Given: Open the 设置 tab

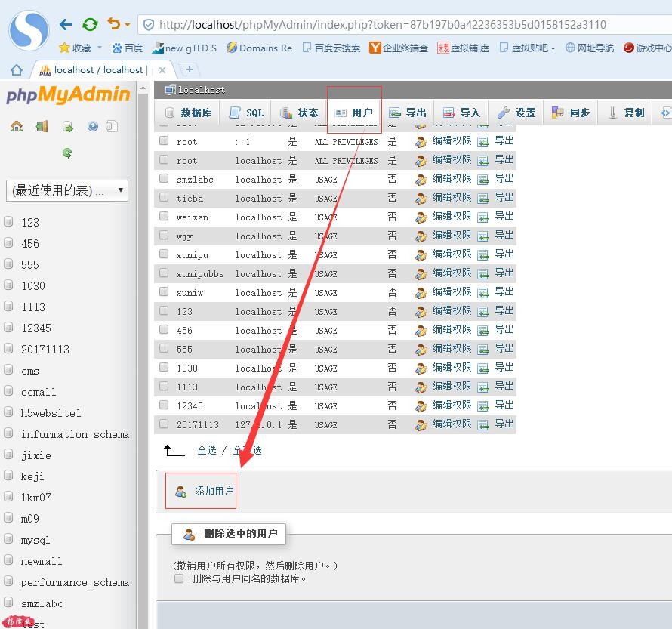Looking at the screenshot, I should click(516, 113).
